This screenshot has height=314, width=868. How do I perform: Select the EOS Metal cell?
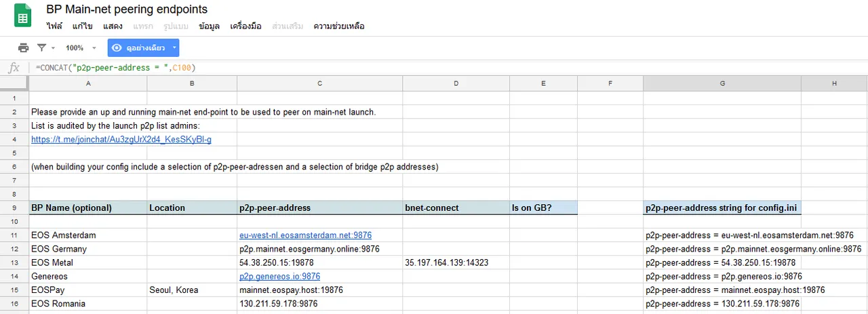87,262
